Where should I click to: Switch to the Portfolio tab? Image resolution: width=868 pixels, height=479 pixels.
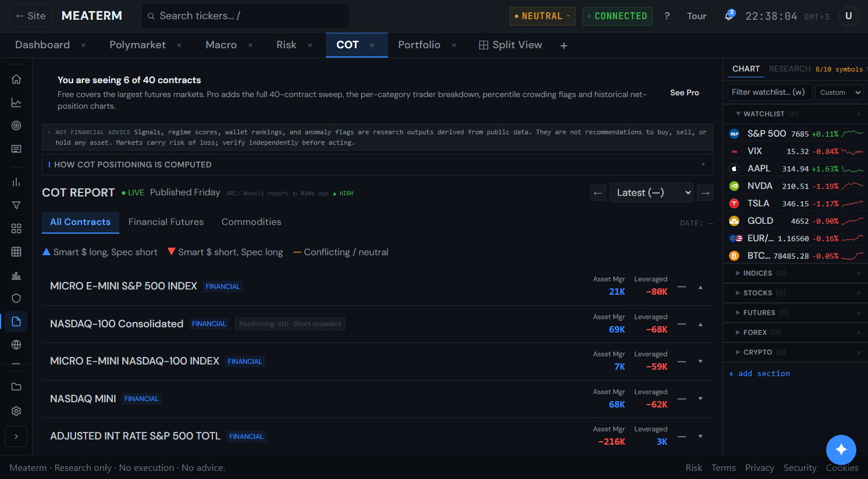419,45
